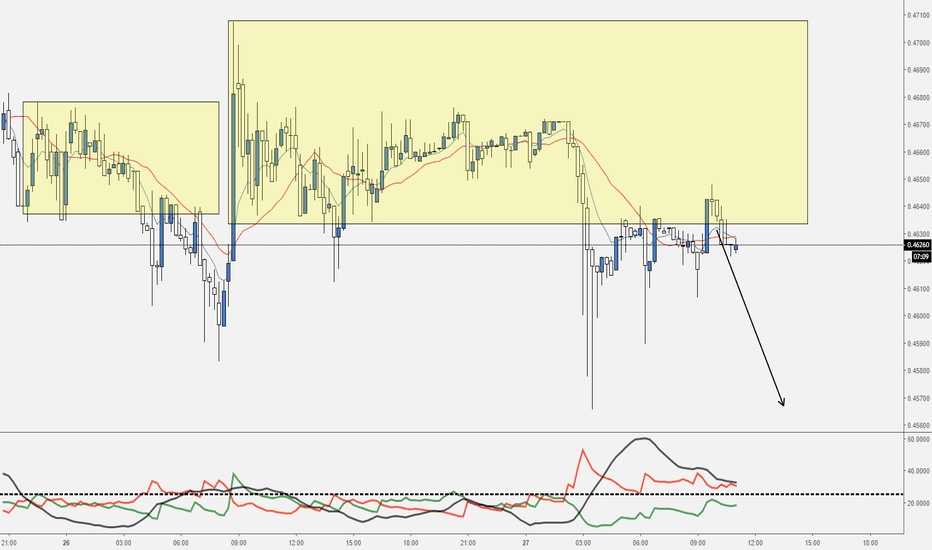Select the 0.47000 price axis label
This screenshot has width=932, height=550.
(x=918, y=43)
